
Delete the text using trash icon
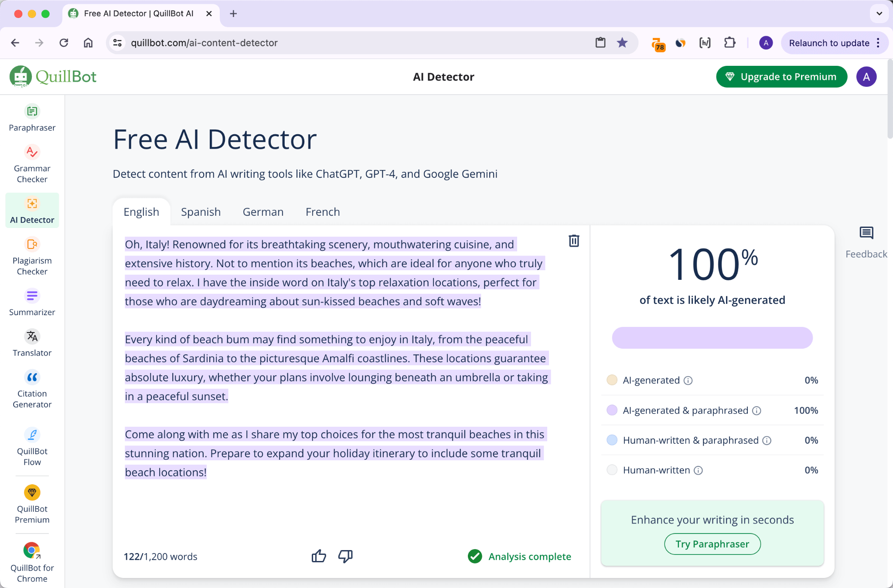(574, 241)
